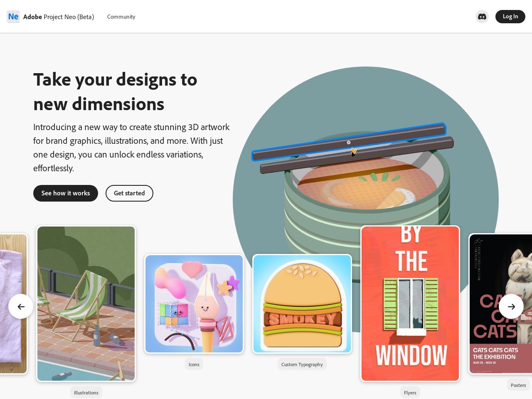Open the Community menu item
Image resolution: width=532 pixels, height=399 pixels.
pos(121,17)
